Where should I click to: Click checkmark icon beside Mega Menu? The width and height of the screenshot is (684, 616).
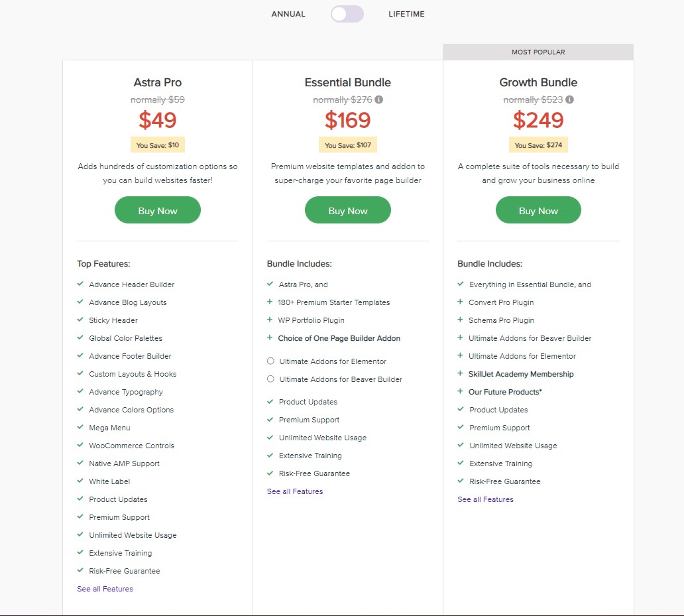(x=80, y=427)
